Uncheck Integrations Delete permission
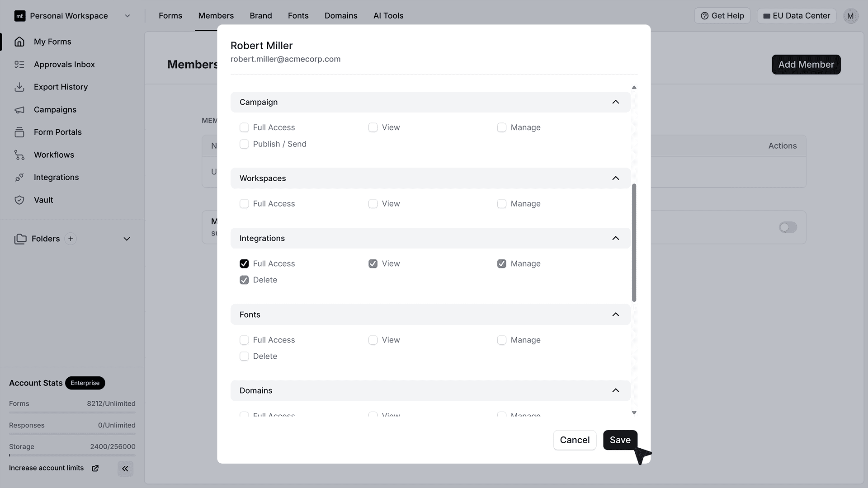This screenshot has height=488, width=868. coord(244,280)
